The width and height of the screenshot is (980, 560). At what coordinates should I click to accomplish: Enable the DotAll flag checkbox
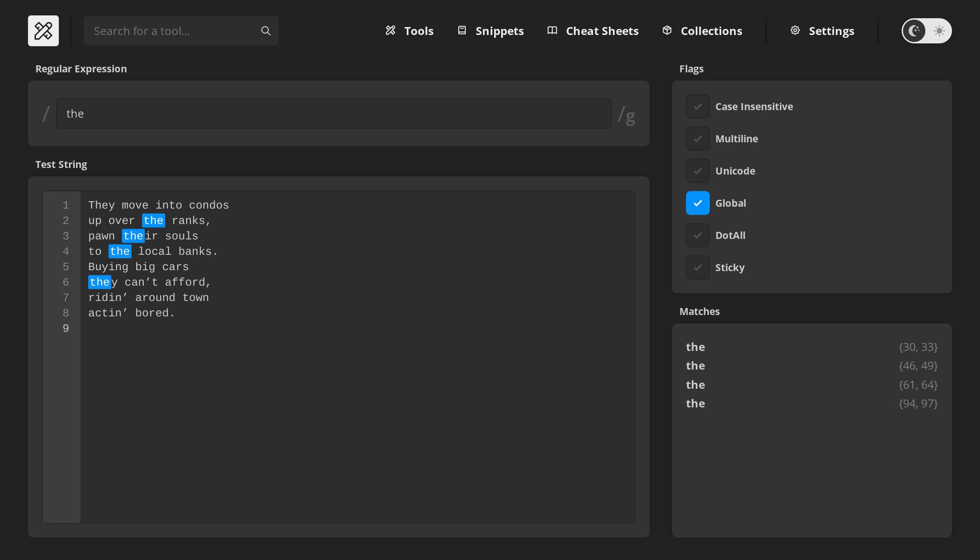(x=698, y=235)
